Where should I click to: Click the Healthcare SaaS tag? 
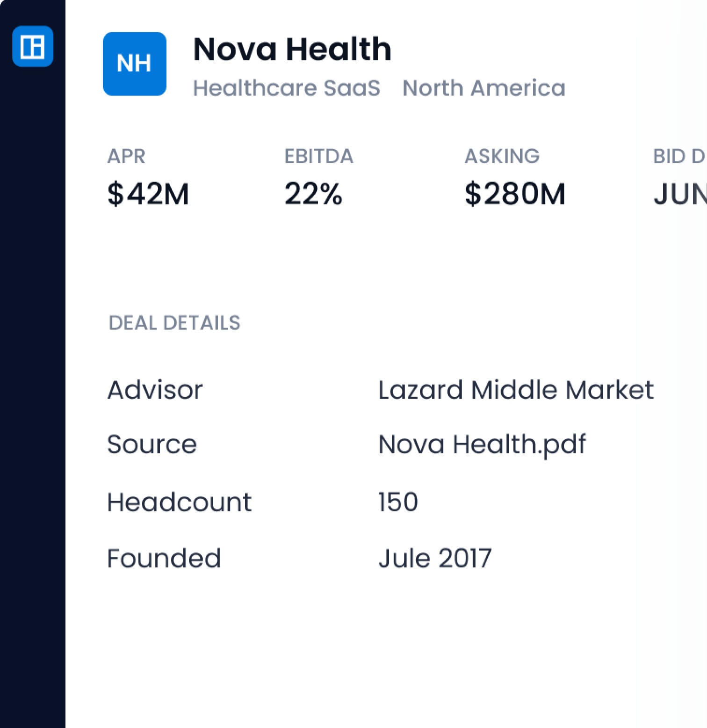pyautogui.click(x=287, y=88)
